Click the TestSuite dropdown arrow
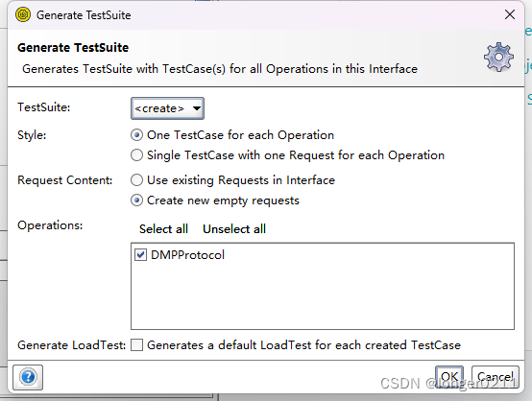 [197, 108]
